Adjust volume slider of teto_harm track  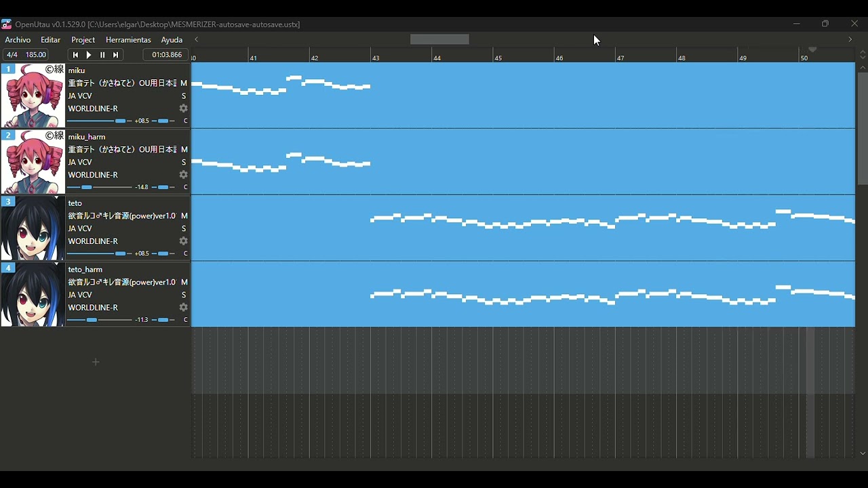[x=100, y=321]
